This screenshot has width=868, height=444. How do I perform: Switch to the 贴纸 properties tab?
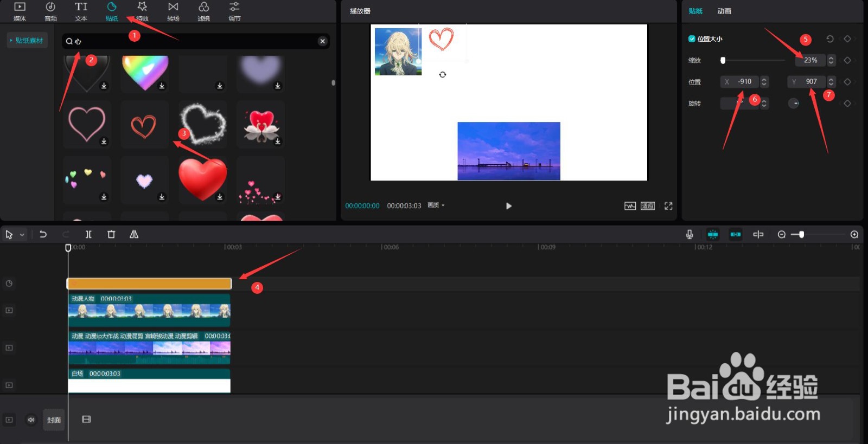pyautogui.click(x=695, y=11)
